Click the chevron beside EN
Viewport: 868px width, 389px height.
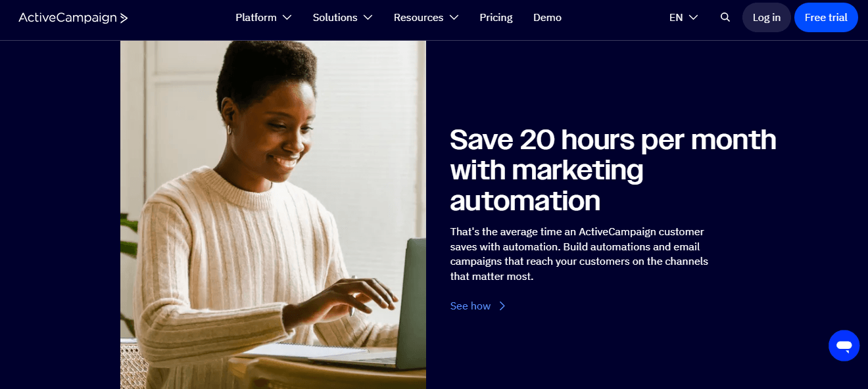[x=693, y=18]
